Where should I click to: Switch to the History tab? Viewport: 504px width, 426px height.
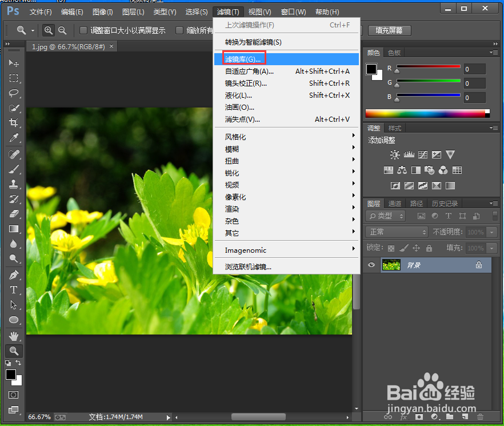point(445,204)
